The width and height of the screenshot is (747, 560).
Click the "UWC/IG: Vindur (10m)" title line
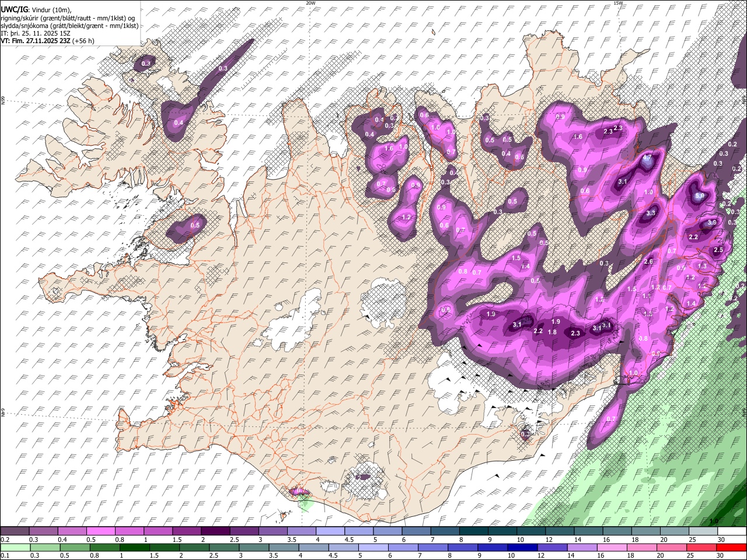pyautogui.click(x=36, y=10)
